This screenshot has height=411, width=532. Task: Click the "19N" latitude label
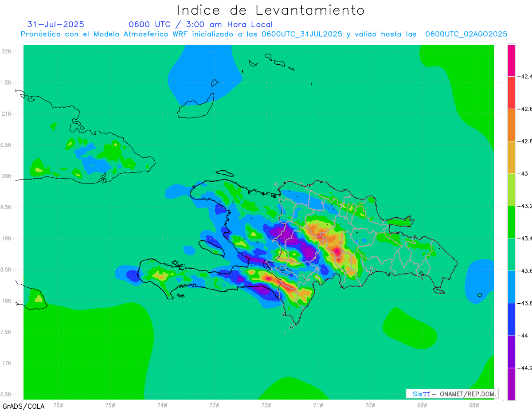pyautogui.click(x=7, y=239)
